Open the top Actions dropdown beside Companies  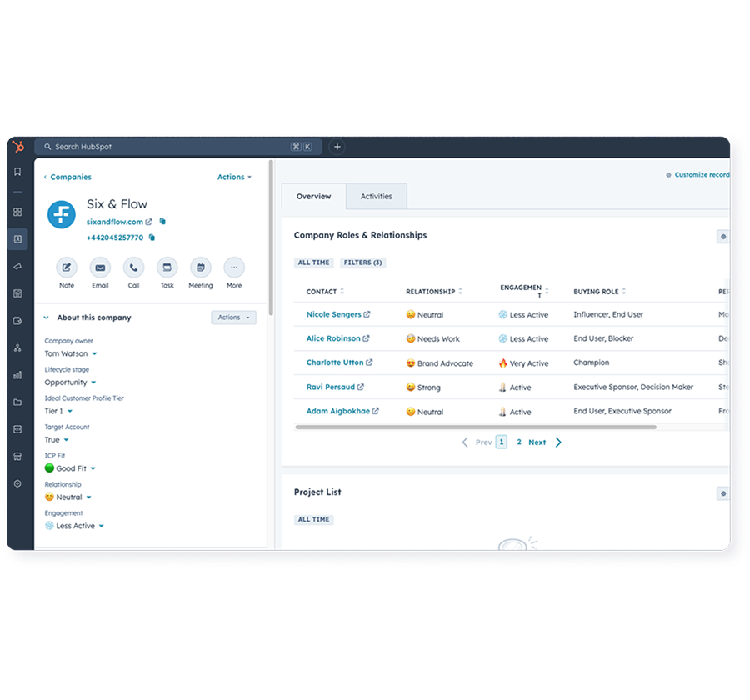click(x=234, y=177)
